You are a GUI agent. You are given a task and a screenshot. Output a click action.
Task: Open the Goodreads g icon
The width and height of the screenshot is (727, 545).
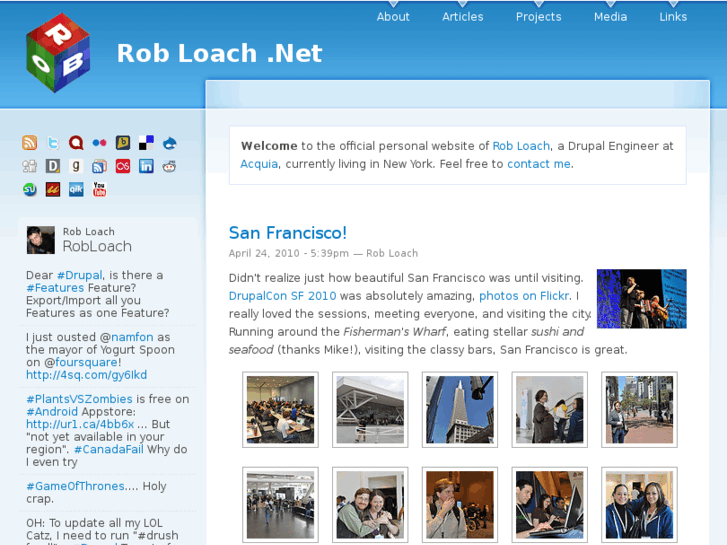pyautogui.click(x=76, y=166)
